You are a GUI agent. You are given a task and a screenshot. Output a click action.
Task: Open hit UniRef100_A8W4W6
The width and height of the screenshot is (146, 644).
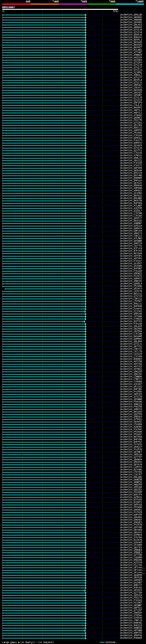pyautogui.click(x=131, y=20)
